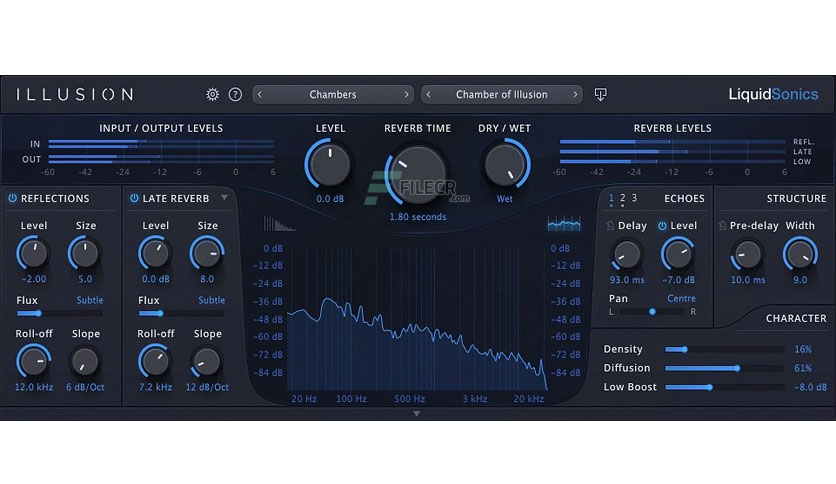Expand the bottom panel disclosure triangle

[x=416, y=414]
